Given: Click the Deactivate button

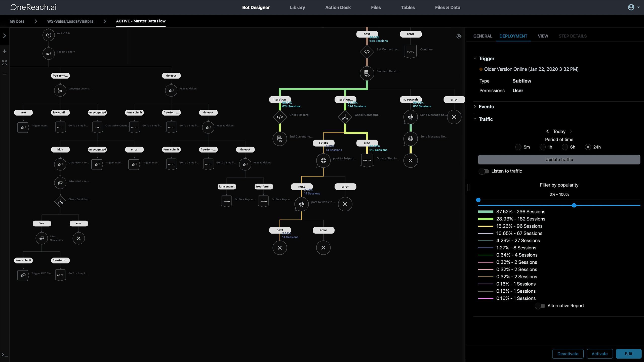Looking at the screenshot, I should [568, 354].
